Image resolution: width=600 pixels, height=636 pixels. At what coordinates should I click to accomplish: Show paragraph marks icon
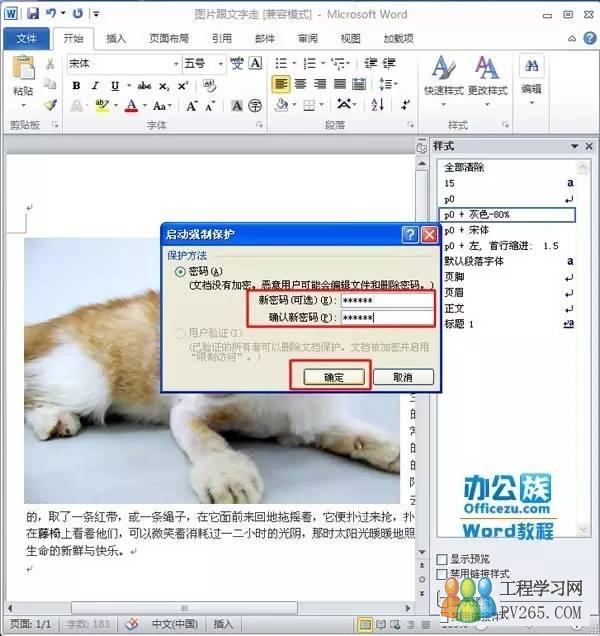click(x=404, y=105)
